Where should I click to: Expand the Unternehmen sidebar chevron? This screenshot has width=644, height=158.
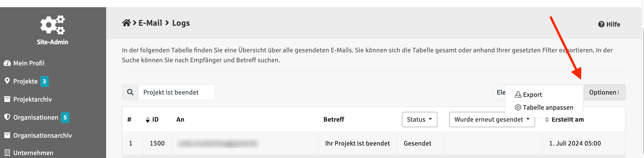[x=96, y=153]
